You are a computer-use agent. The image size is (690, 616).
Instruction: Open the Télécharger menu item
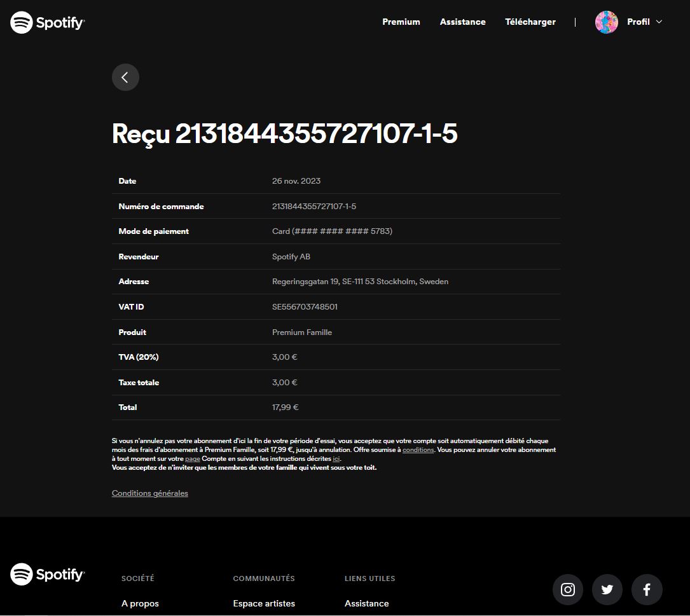pyautogui.click(x=530, y=22)
